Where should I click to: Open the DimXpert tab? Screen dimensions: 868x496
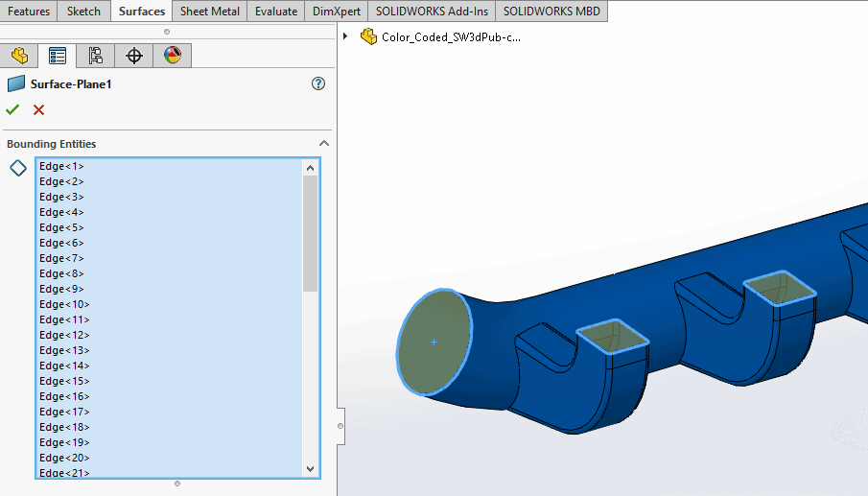pyautogui.click(x=337, y=12)
